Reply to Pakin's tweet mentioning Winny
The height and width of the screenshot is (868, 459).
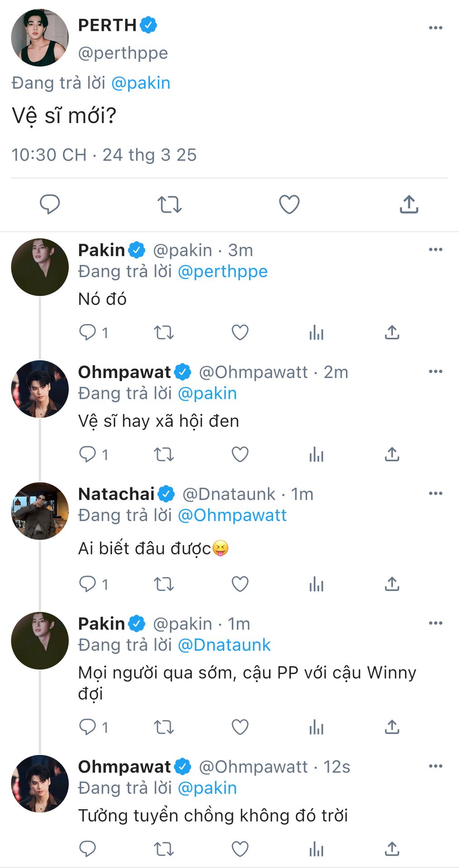tap(88, 727)
